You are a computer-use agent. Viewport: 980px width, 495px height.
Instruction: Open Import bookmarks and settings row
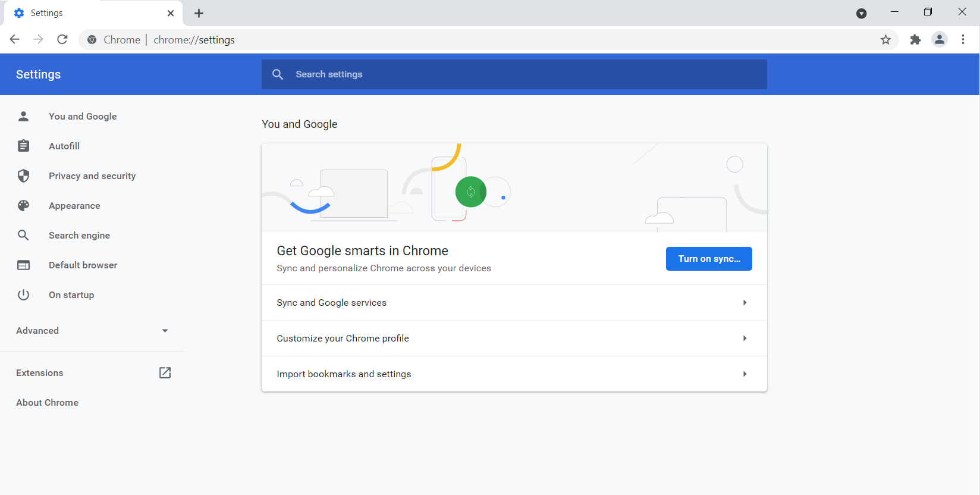pos(514,374)
